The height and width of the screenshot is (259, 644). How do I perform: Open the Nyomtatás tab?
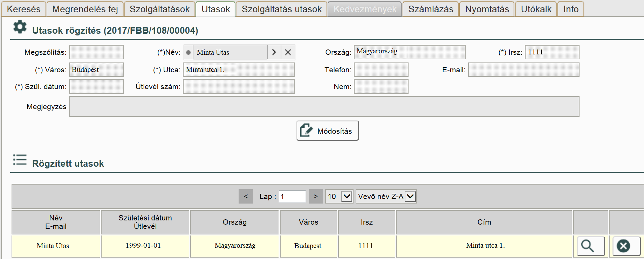pyautogui.click(x=487, y=9)
